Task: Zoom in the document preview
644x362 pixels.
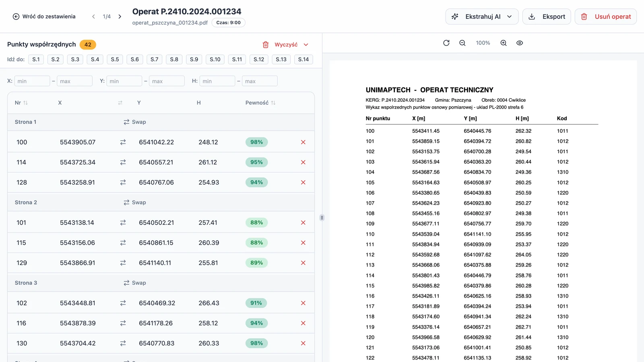Action: pos(504,43)
